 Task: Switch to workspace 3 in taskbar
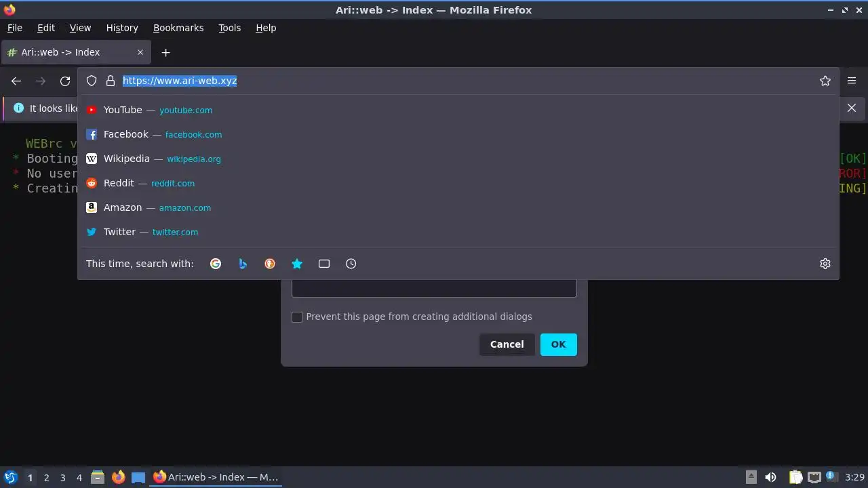click(62, 477)
